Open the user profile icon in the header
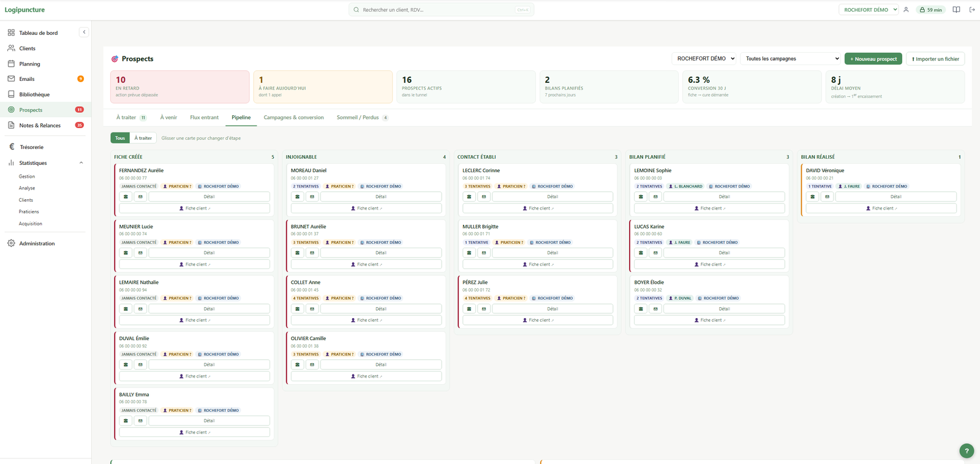Screen dimensions: 980x464 coord(906,10)
